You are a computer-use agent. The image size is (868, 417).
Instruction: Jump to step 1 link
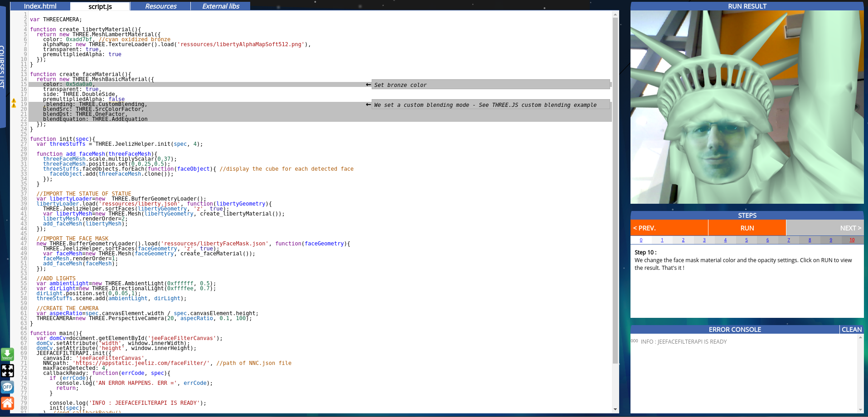pos(662,240)
